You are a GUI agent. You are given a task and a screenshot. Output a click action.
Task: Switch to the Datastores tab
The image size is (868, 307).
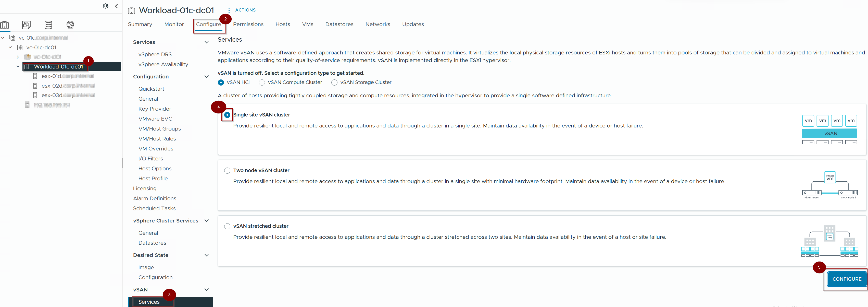coord(339,24)
